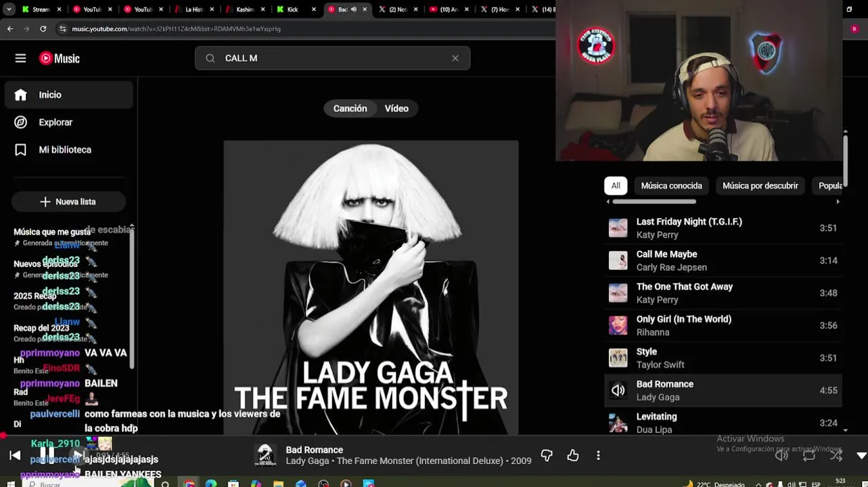Open Inicio in the sidebar
Image resolution: width=868 pixels, height=487 pixels.
click(68, 95)
